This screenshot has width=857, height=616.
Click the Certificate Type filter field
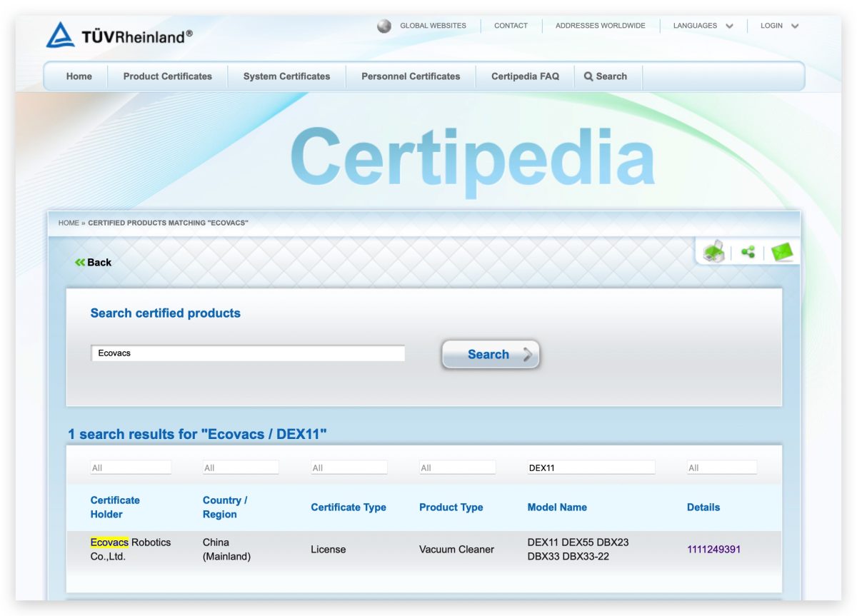pos(349,468)
